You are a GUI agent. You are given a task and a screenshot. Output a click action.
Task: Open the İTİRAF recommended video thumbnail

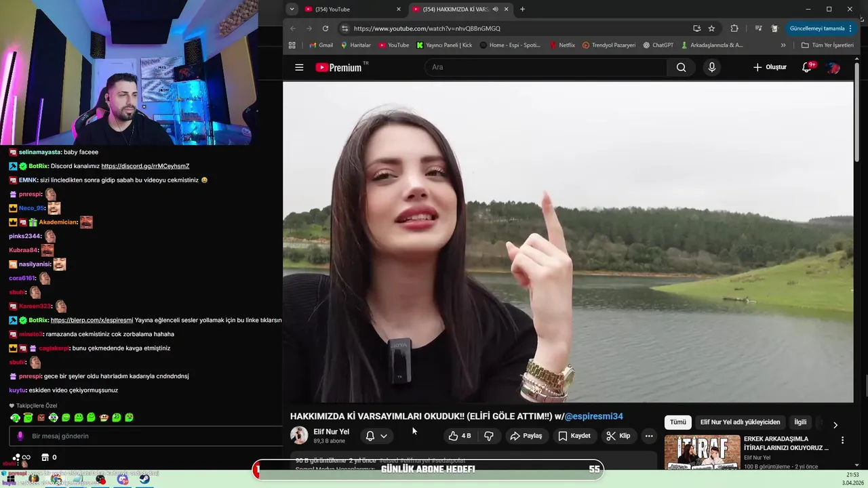point(702,452)
